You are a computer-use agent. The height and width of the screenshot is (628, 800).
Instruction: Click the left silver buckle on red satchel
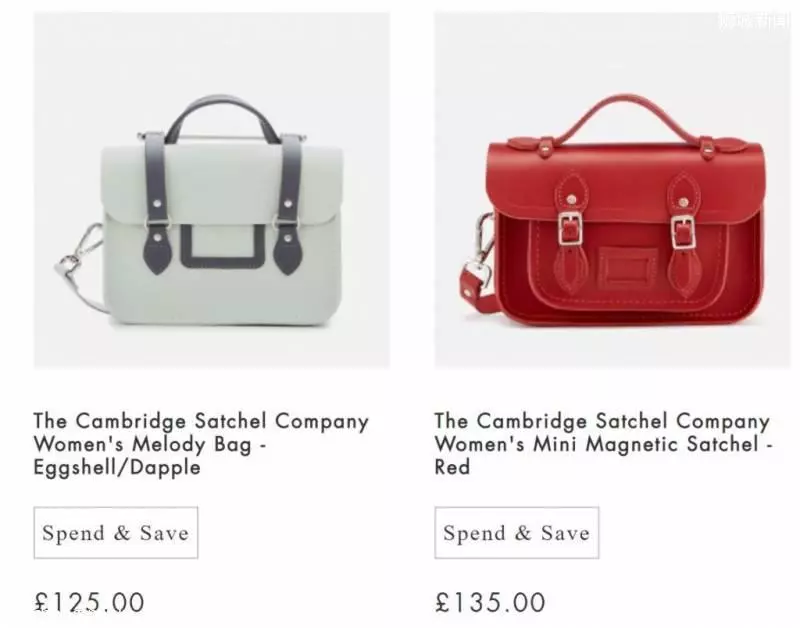pos(570,228)
